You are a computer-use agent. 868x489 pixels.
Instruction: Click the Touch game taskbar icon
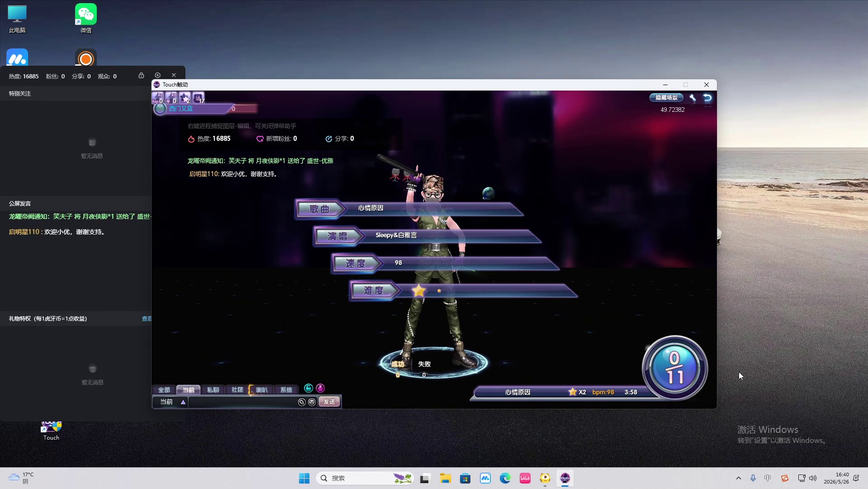coord(564,478)
